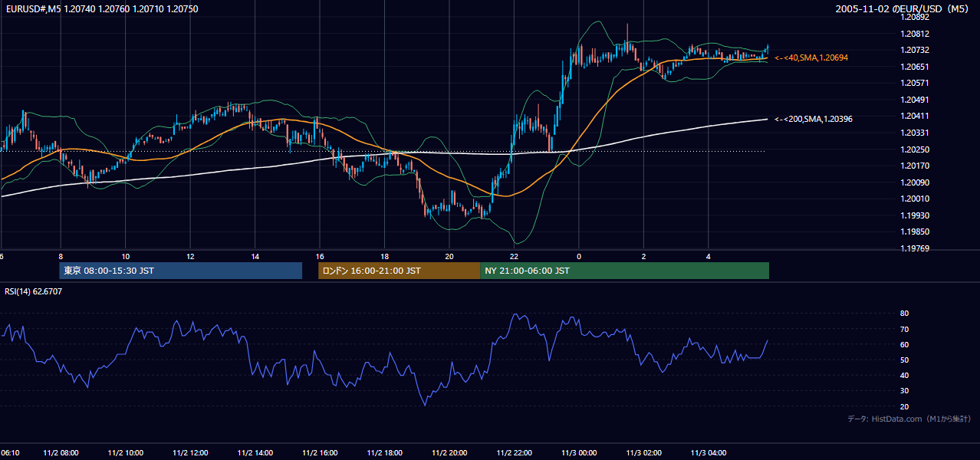
Task: Click price axis value 1.20571
Action: (914, 83)
